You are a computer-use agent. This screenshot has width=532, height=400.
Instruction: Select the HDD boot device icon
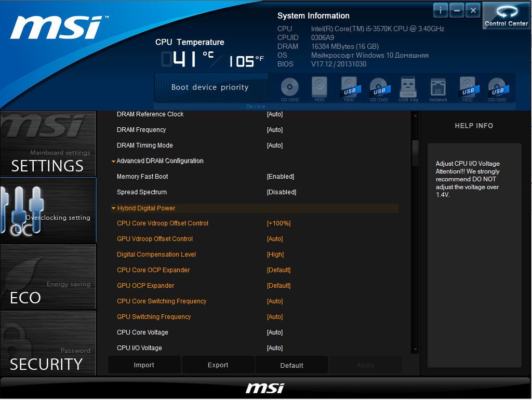click(x=320, y=89)
